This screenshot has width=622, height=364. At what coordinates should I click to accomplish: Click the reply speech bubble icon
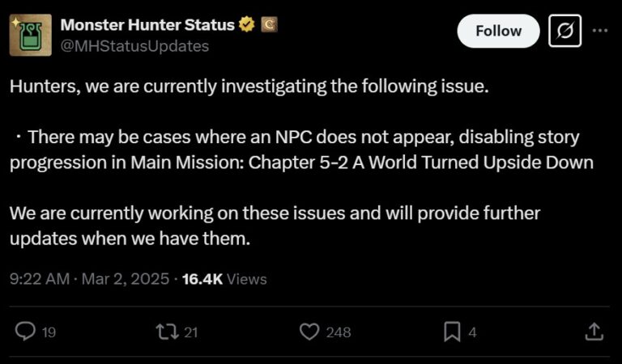point(26,331)
